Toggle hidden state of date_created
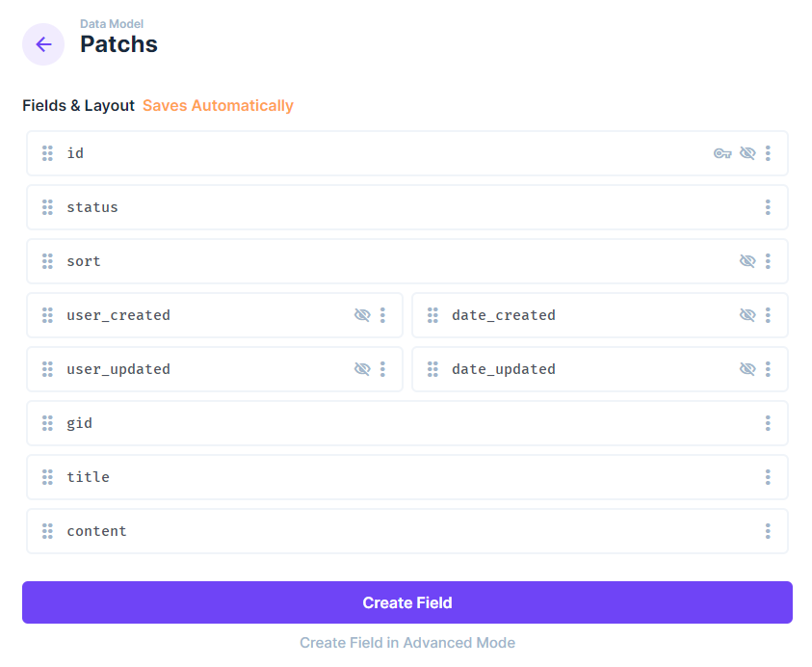This screenshot has width=812, height=667. [748, 315]
